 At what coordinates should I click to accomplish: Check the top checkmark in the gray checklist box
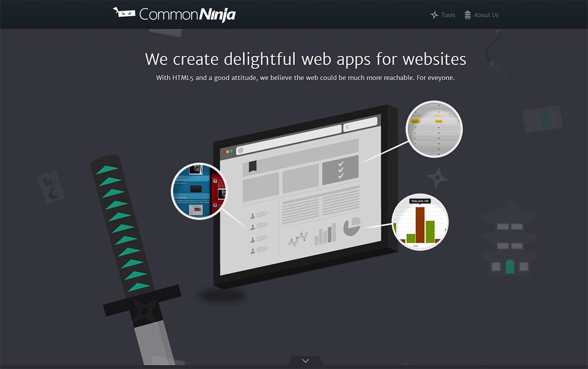click(x=342, y=163)
